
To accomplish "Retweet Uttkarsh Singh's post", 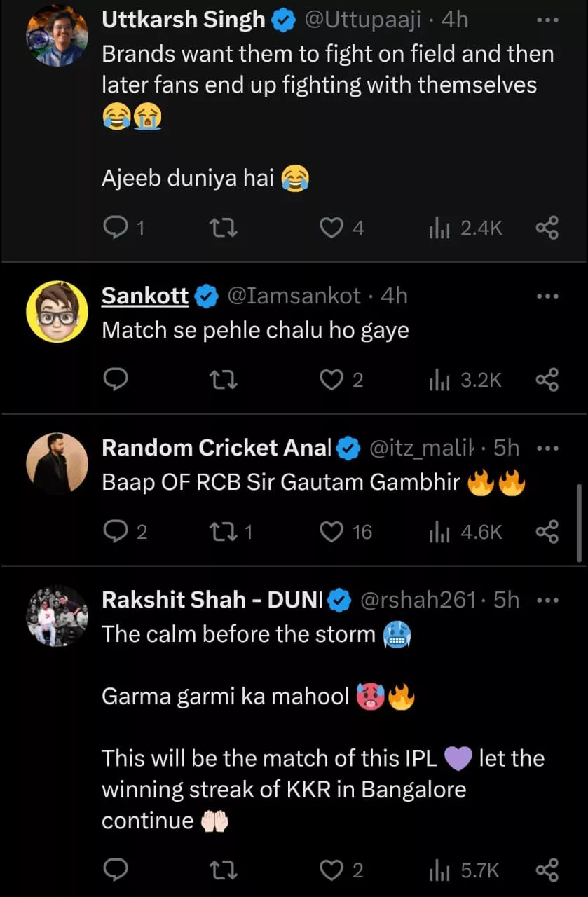I will click(x=224, y=228).
